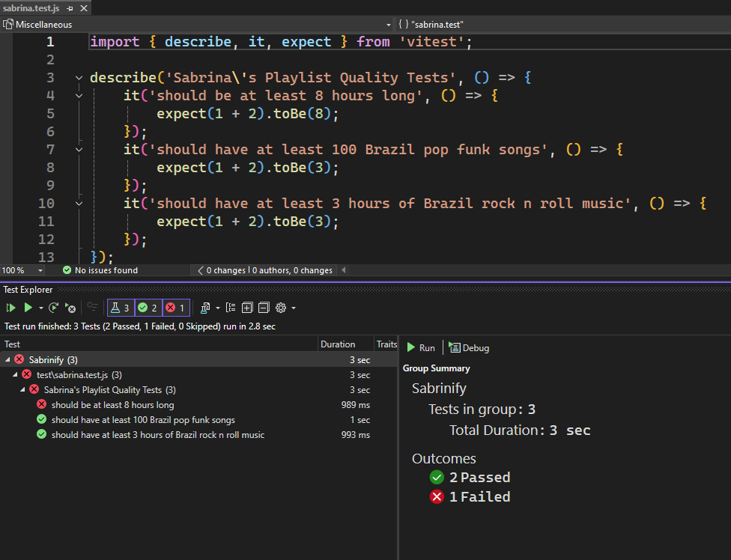
Task: Click the Group By hierarchy icon
Action: pos(230,308)
